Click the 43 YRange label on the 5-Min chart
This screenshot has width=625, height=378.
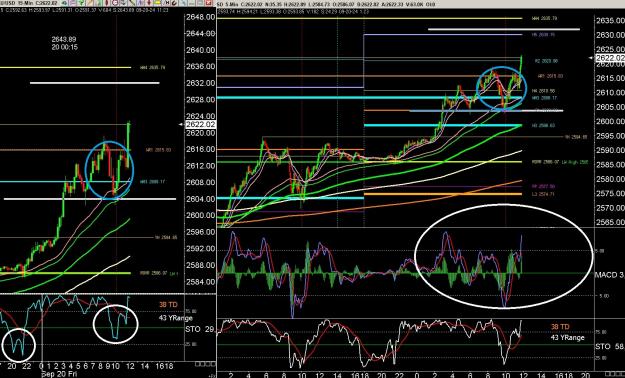(x=568, y=337)
